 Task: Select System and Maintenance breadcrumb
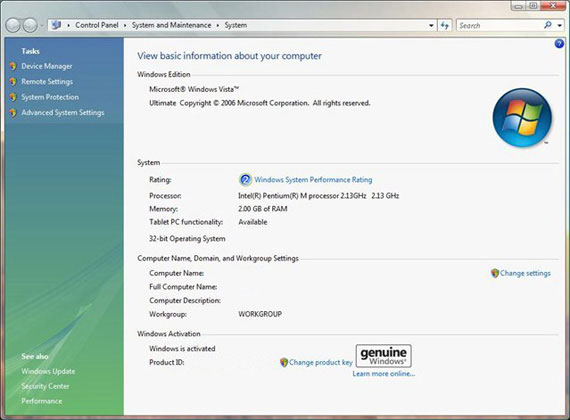tap(171, 25)
